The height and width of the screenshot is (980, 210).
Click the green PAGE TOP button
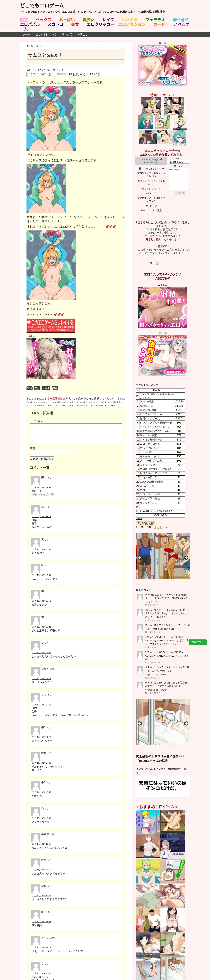click(x=197, y=642)
